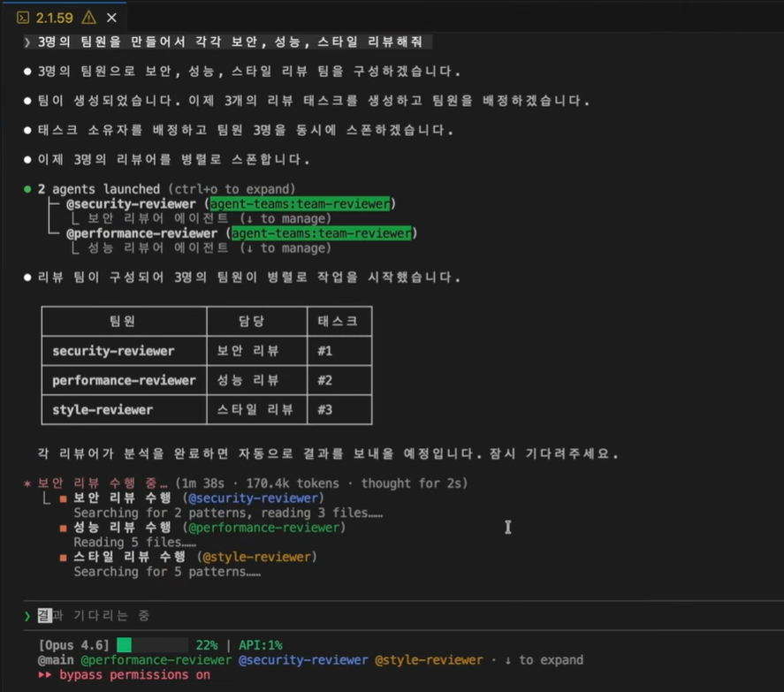
Task: Click the red asterisk spinner beside '보안 리뷰 수행 중'
Action: (x=27, y=483)
